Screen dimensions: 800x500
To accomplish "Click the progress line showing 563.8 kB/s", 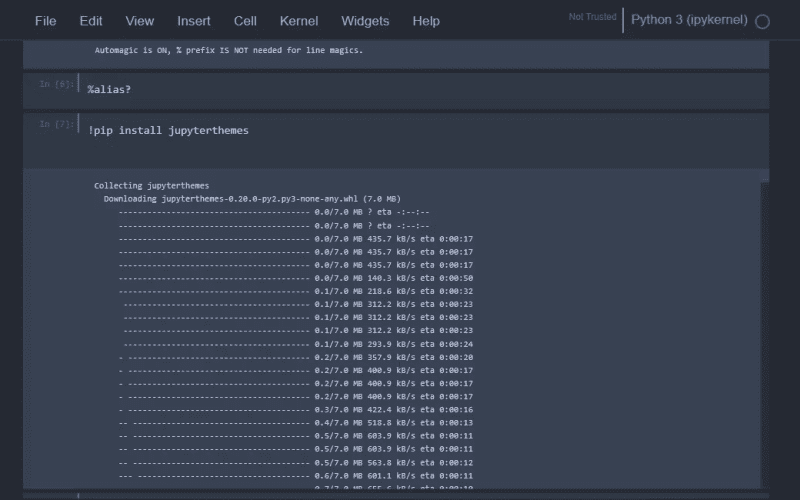I will coord(296,463).
